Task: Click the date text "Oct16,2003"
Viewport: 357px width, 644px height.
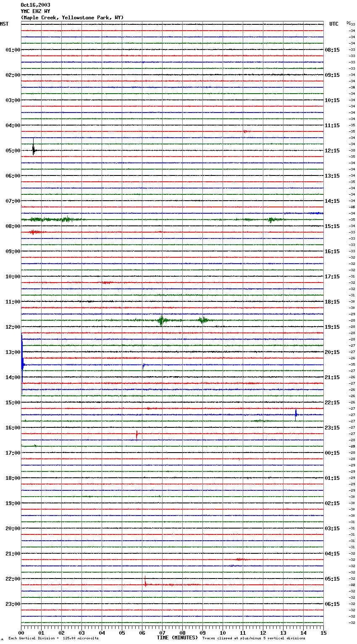Action: [35, 5]
